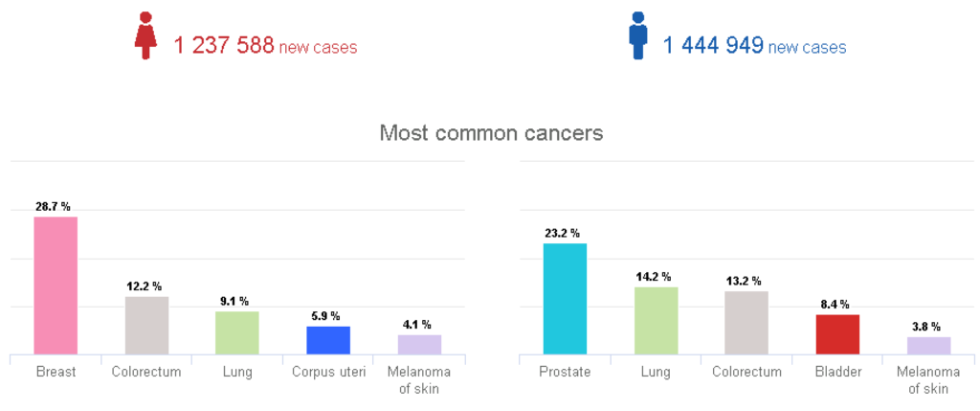Click the Bladder axis label
Image resolution: width=980 pixels, height=411 pixels.
click(838, 373)
